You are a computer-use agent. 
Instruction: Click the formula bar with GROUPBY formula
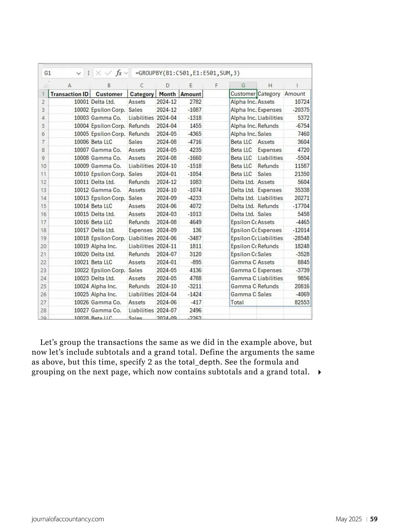coord(219,73)
